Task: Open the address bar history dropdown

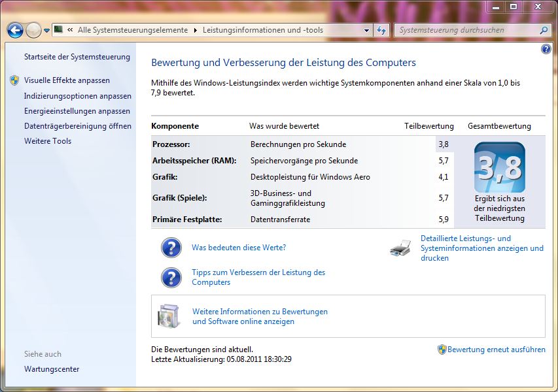Action: [366, 31]
